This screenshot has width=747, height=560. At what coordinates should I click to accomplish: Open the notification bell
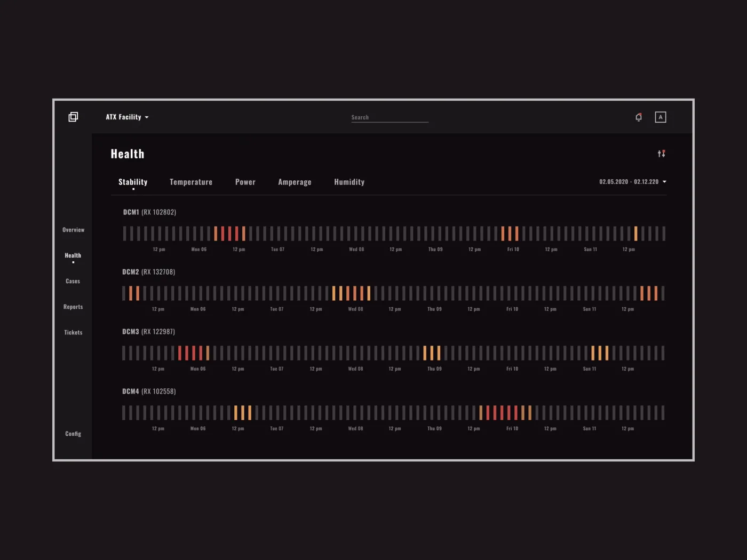pyautogui.click(x=639, y=117)
